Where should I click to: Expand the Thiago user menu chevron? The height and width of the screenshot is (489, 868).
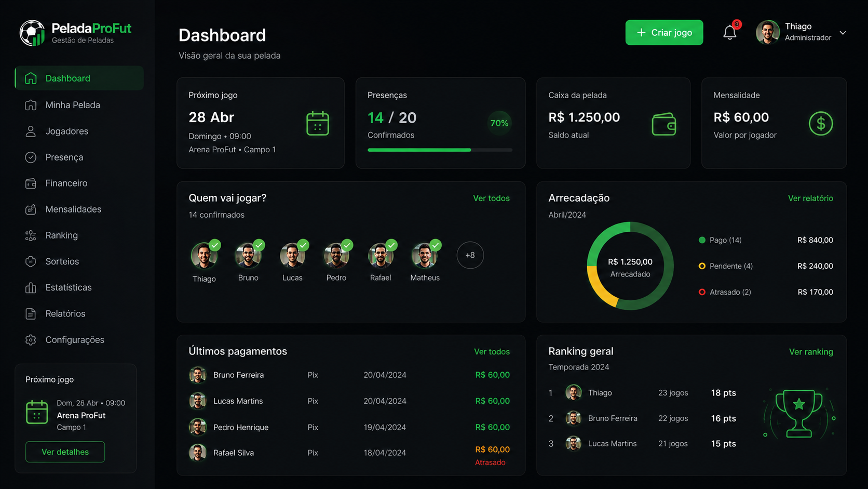coord(843,33)
